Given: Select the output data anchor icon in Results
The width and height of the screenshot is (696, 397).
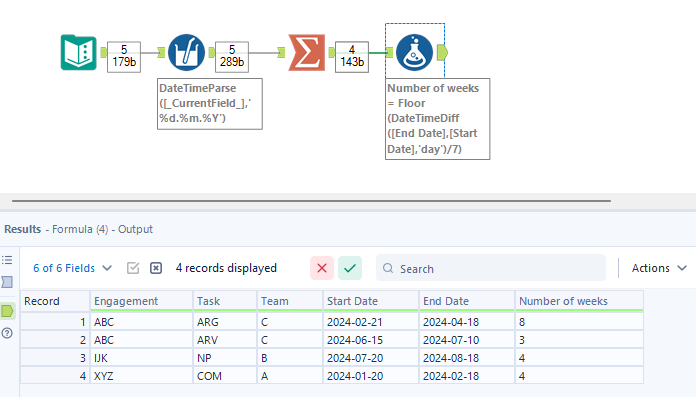Looking at the screenshot, I should 8,311.
